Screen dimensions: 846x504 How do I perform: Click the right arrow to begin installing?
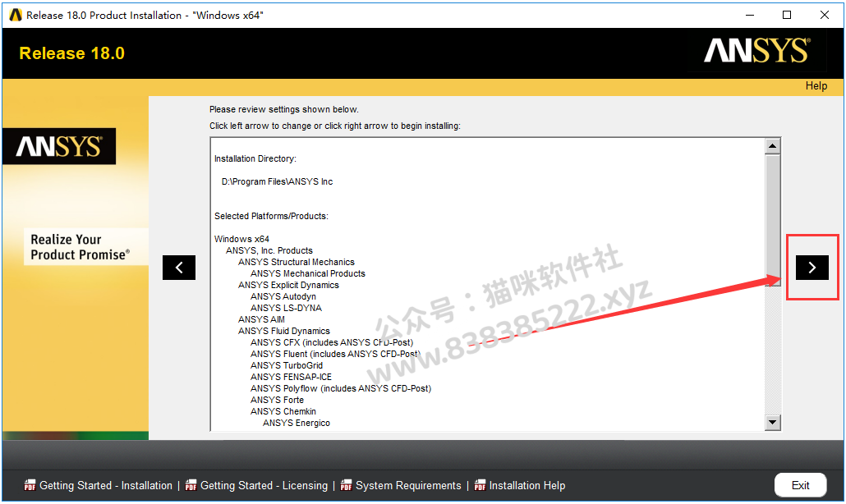812,268
